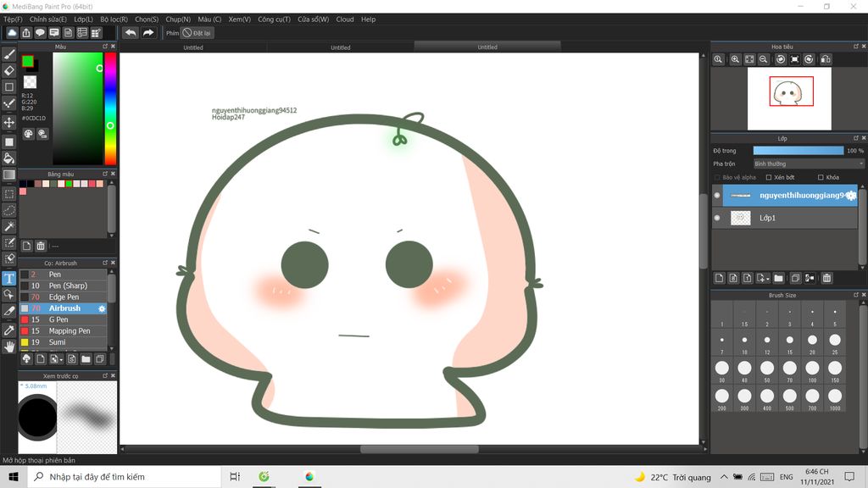Click the Redo arrow in the toolbar

click(148, 33)
